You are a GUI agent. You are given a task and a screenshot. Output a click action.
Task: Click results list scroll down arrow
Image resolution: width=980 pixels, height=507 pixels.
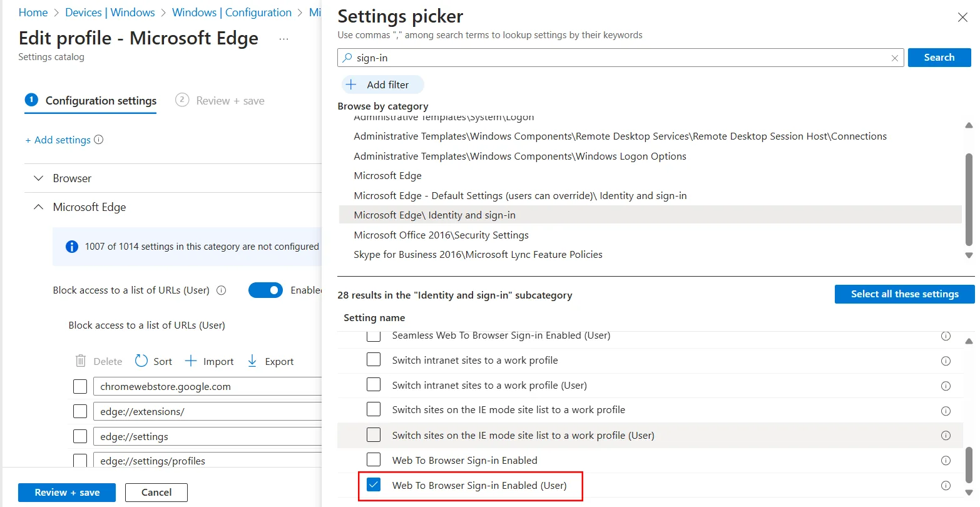pos(969,493)
